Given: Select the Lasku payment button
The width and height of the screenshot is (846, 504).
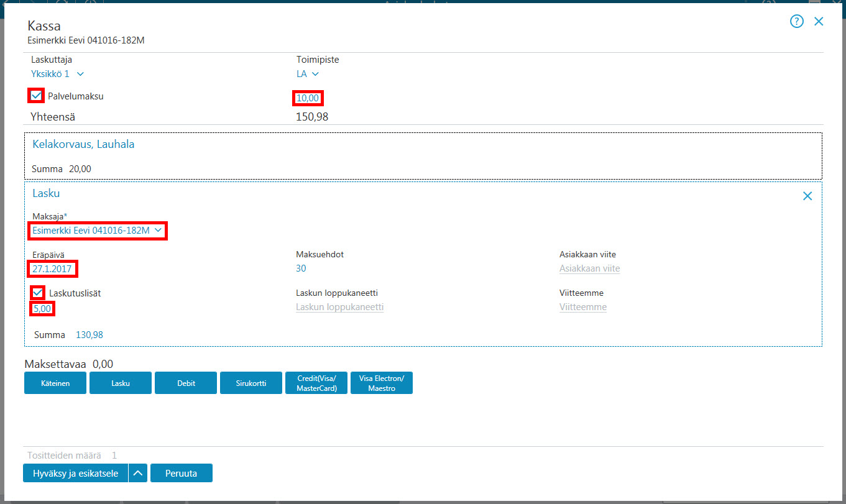Looking at the screenshot, I should pos(121,383).
